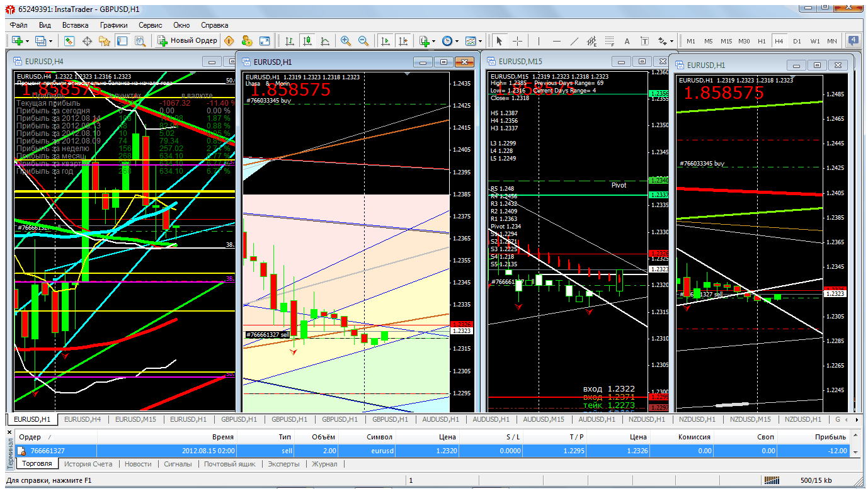Expand the New Chart dropdown arrow
Viewport: 868px width, 491px height.
27,41
